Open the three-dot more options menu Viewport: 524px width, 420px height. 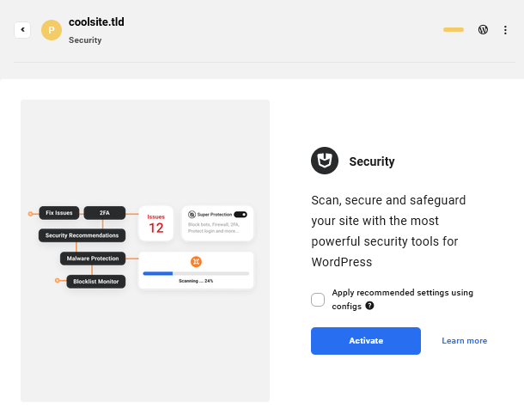pos(505,30)
